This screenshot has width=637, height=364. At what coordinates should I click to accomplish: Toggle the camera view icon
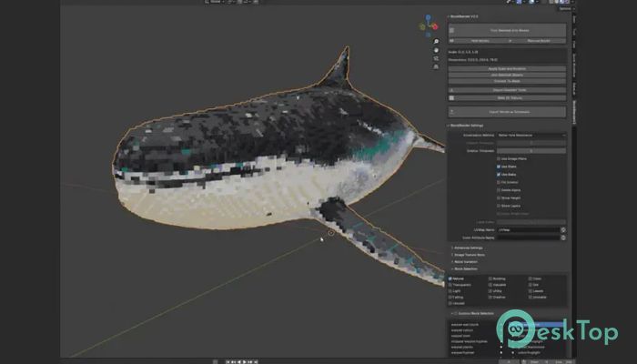pyautogui.click(x=436, y=58)
